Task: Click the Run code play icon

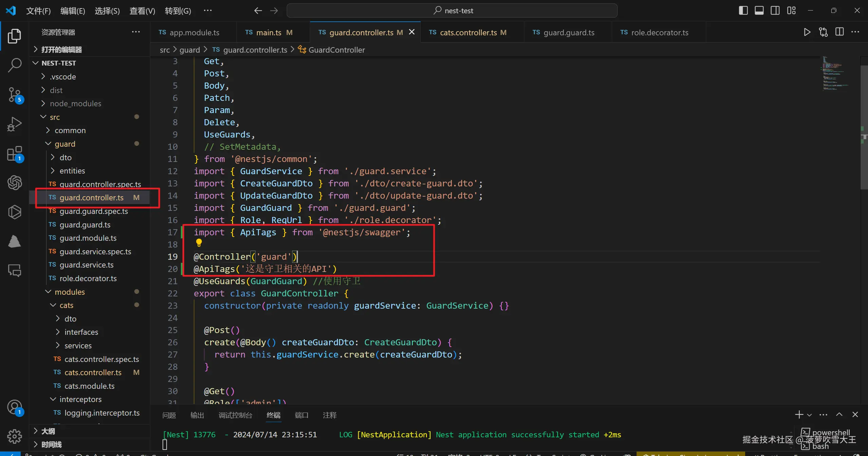Action: click(807, 32)
